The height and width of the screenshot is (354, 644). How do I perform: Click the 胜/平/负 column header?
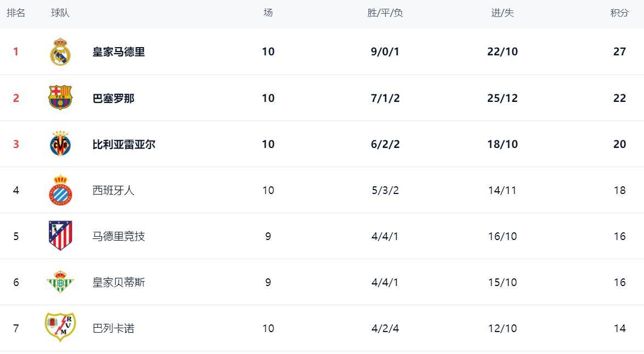[385, 13]
